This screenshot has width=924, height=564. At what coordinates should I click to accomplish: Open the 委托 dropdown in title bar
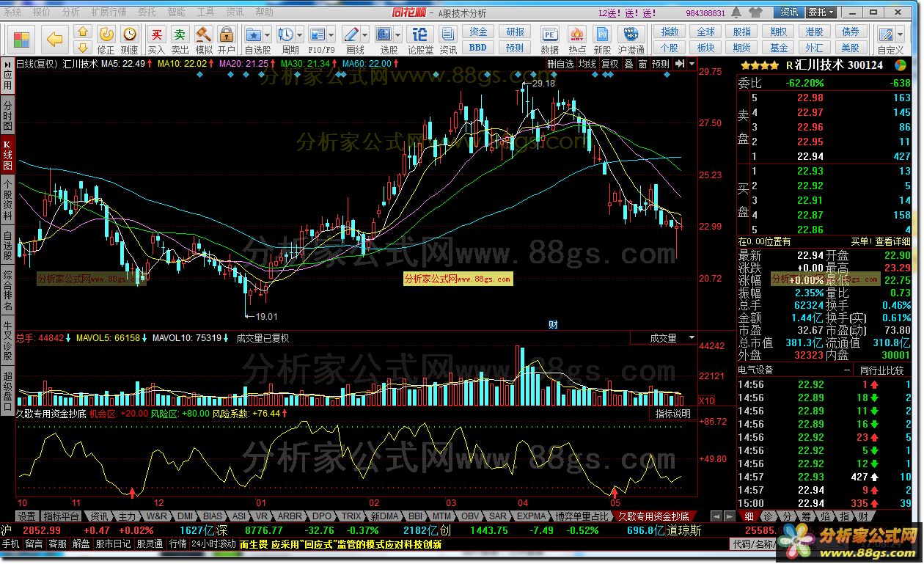coord(821,12)
